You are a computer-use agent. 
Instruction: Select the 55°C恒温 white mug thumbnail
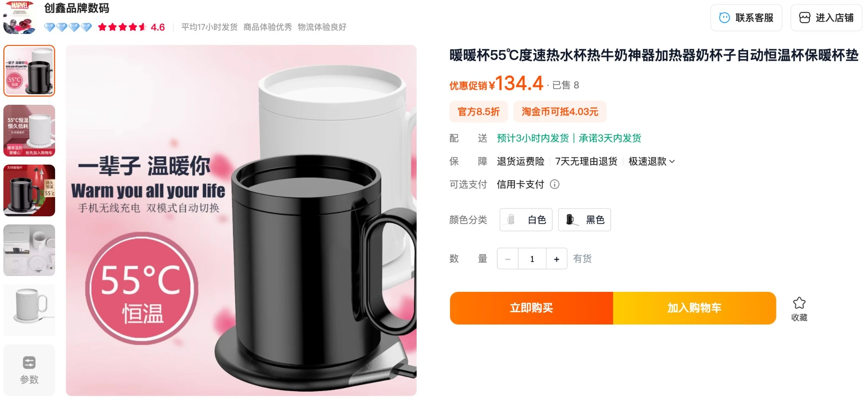(x=29, y=131)
